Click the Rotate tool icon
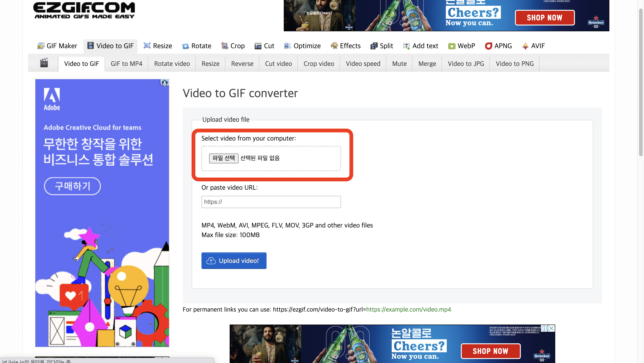Viewport: 644px width, 363px height. (x=185, y=46)
